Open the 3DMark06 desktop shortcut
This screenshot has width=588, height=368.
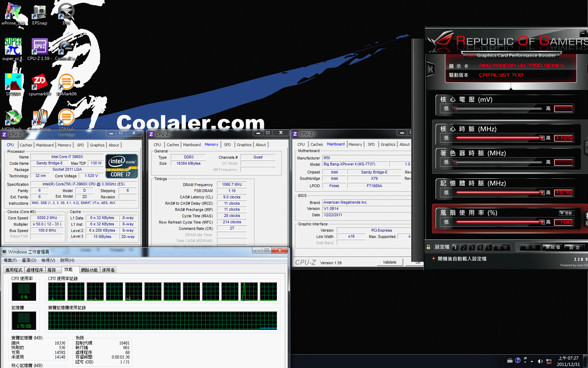tap(66, 84)
